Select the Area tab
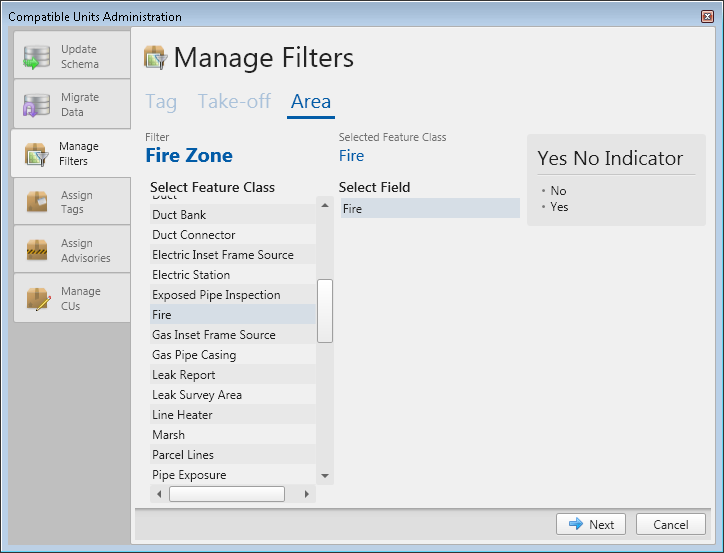Image resolution: width=724 pixels, height=553 pixels. tap(311, 102)
